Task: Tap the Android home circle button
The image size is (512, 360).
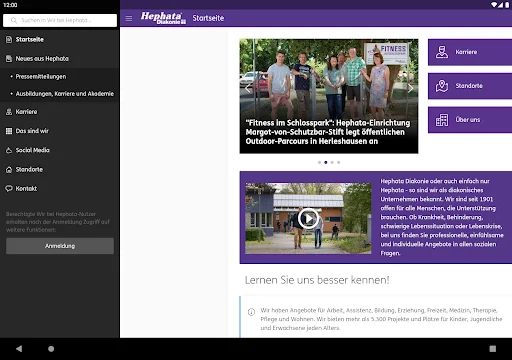Action: 51,349
